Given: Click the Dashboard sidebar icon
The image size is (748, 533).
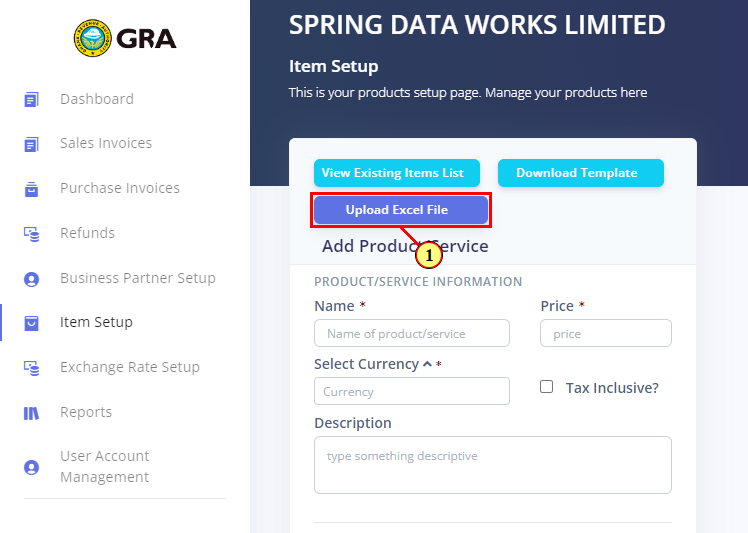Looking at the screenshot, I should click(31, 100).
